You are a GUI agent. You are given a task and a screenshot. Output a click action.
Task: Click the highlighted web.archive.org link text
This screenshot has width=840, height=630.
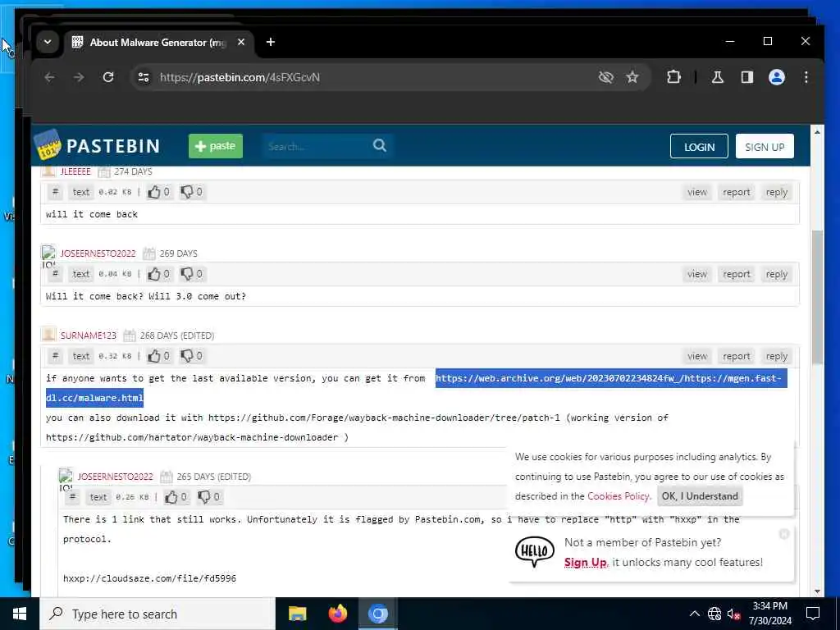(610, 378)
